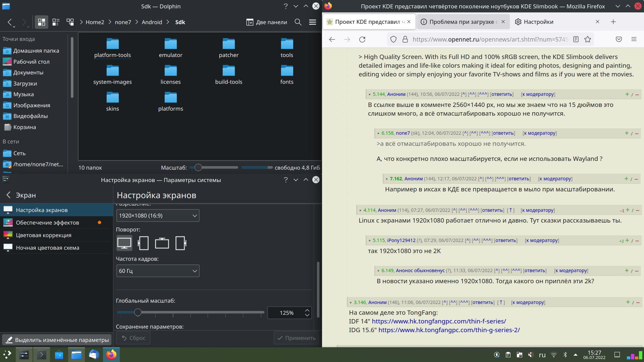
Task: Open Firefox tracking protection shield
Action: coord(393,40)
